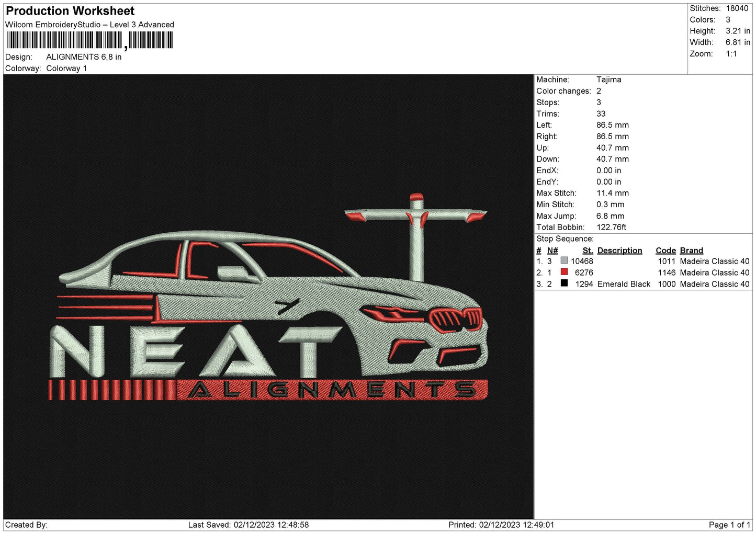Click the stitch count '10468'
Image resolution: width=756 pixels, height=534 pixels.
(582, 262)
